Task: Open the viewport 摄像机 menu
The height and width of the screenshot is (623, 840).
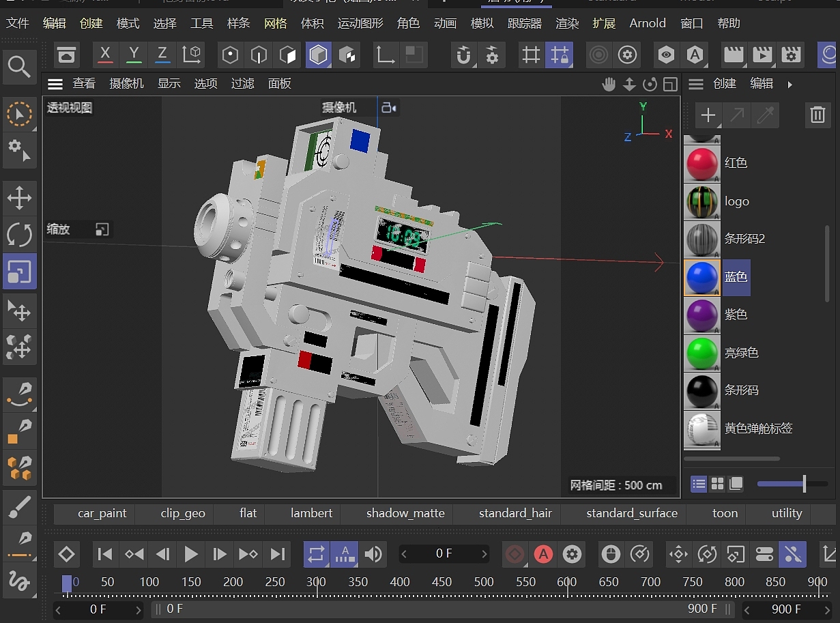Action: point(127,84)
